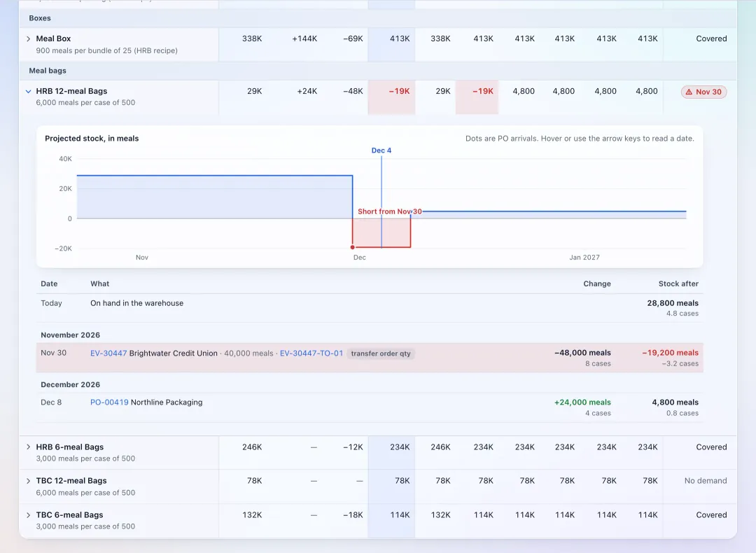This screenshot has height=553, width=756.
Task: Click 900 meals per bundle description
Action: pos(106,50)
